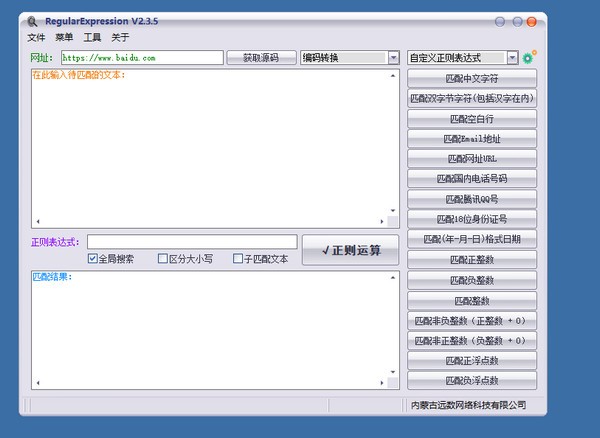Open the 关于 menu

(x=120, y=37)
